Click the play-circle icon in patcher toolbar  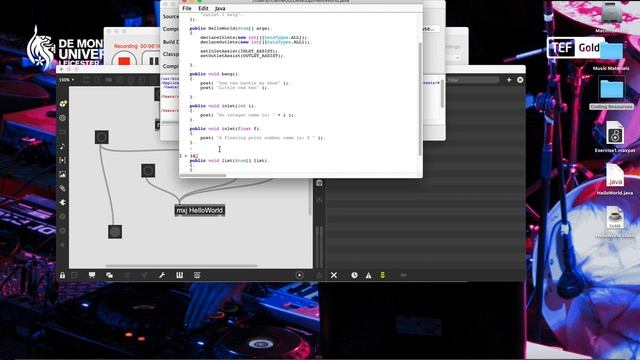pyautogui.click(x=300, y=276)
